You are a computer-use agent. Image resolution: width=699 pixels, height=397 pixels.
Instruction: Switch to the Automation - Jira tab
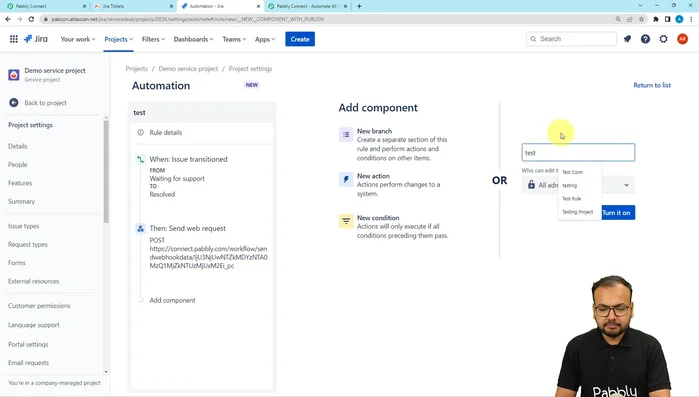[221, 6]
